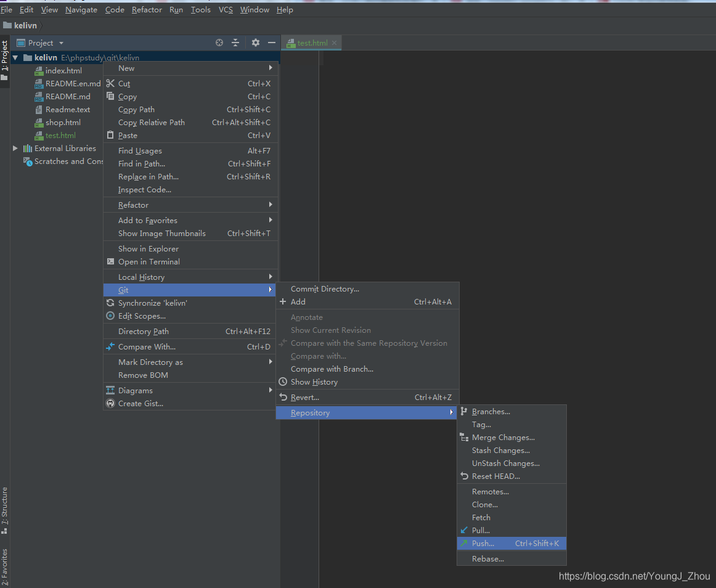Click the Synchronize 'kelivn' refresh icon
This screenshot has width=716, height=588.
pos(112,303)
